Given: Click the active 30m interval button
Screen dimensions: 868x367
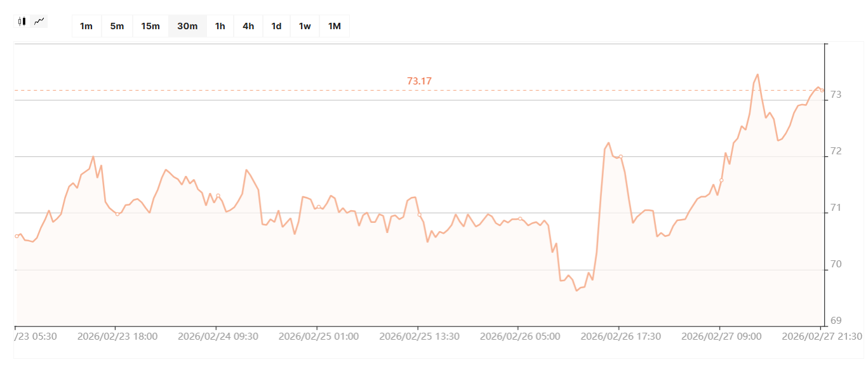Looking at the screenshot, I should (x=187, y=26).
